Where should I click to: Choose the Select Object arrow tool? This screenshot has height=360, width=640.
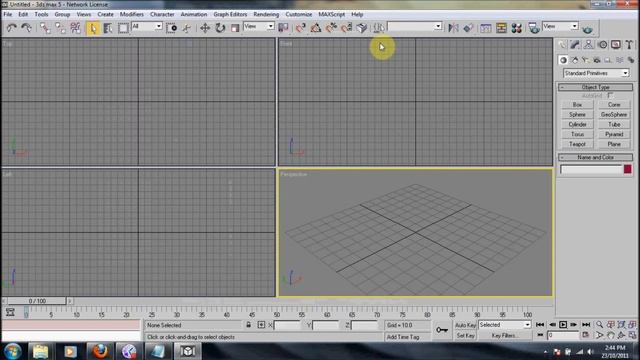click(93, 28)
